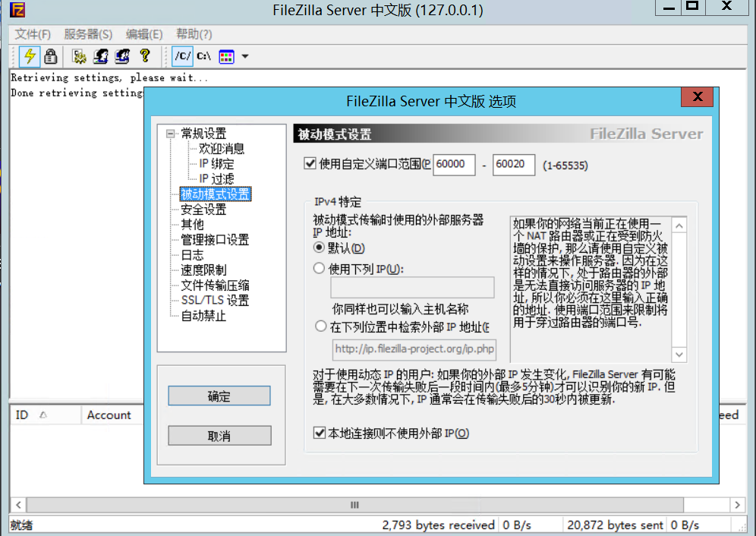Select 管理接口设置 in the options tree
The height and width of the screenshot is (536, 756).
pyautogui.click(x=215, y=240)
